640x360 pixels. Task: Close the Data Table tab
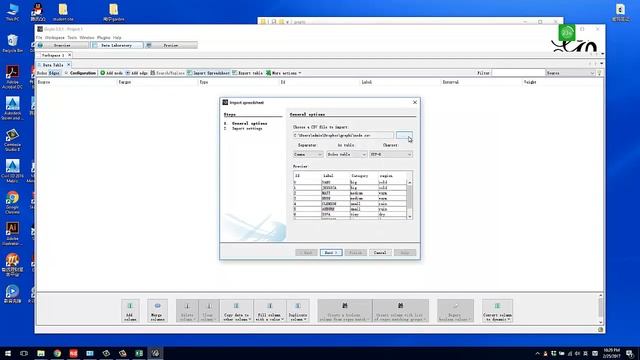69,65
